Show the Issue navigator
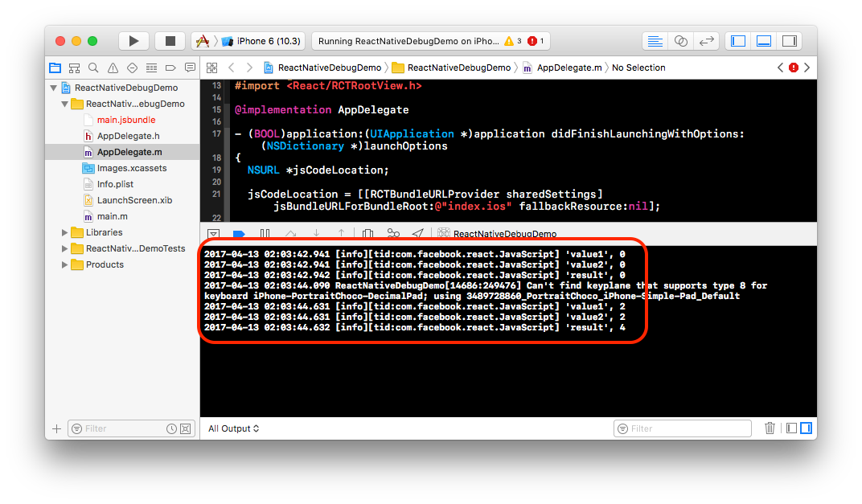This screenshot has height=504, width=862. (x=113, y=68)
